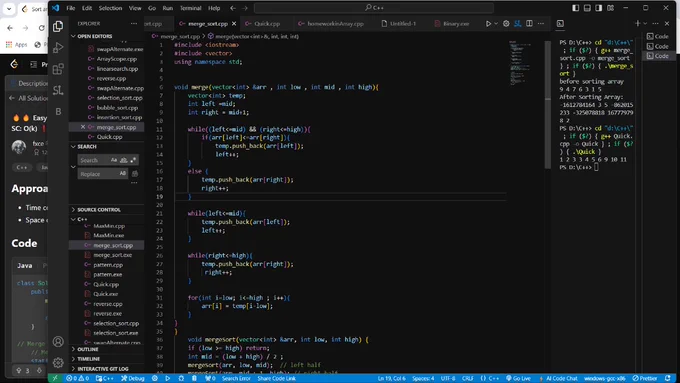Viewport: 680px width, 383px height.
Task: Open the B activity bar icon
Action: tap(58, 111)
